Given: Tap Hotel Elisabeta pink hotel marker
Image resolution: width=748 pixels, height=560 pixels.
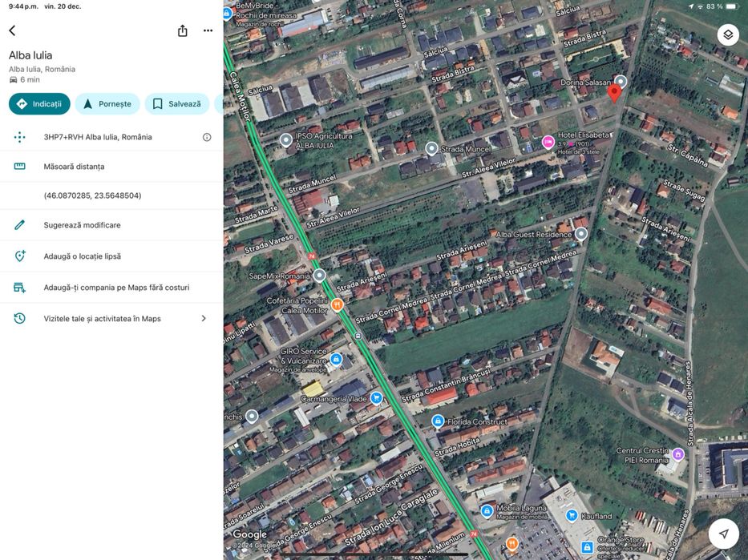Looking at the screenshot, I should tap(548, 142).
